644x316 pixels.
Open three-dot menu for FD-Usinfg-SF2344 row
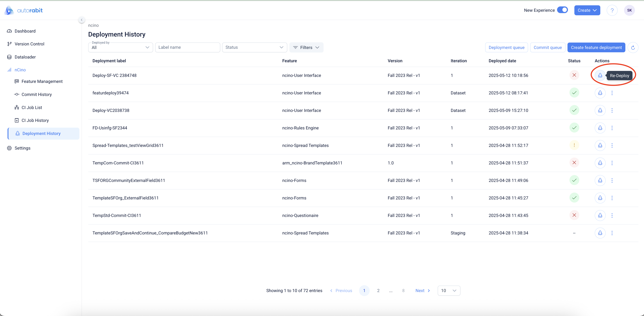pos(612,128)
